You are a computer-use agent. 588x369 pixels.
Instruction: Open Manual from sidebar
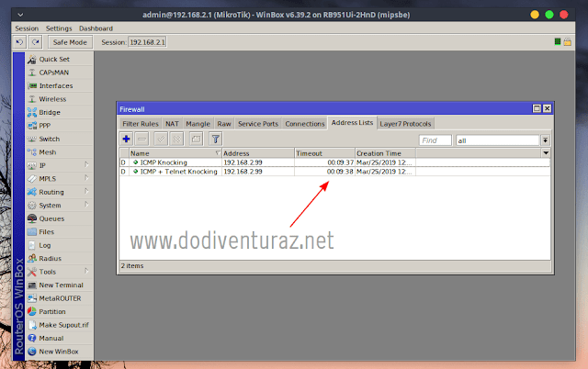point(59,339)
